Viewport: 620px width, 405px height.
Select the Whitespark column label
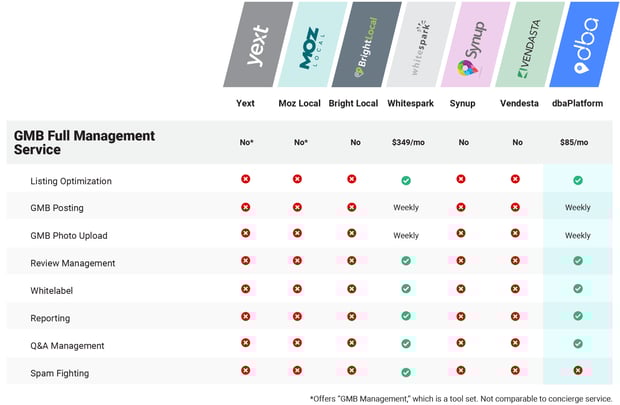[410, 104]
